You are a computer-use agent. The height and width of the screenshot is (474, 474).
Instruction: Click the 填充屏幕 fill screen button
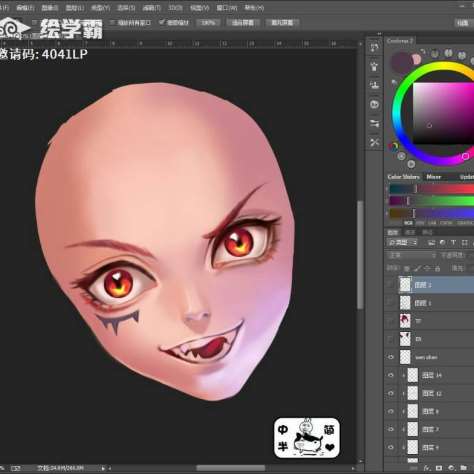click(x=282, y=22)
